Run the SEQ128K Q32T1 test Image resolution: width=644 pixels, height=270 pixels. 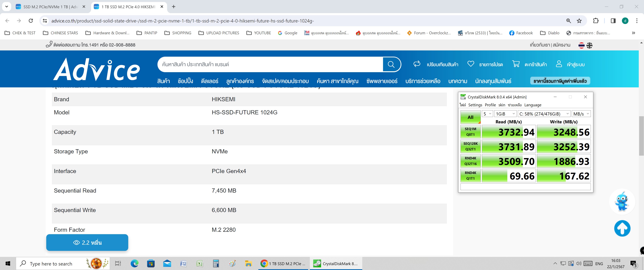pyautogui.click(x=470, y=146)
